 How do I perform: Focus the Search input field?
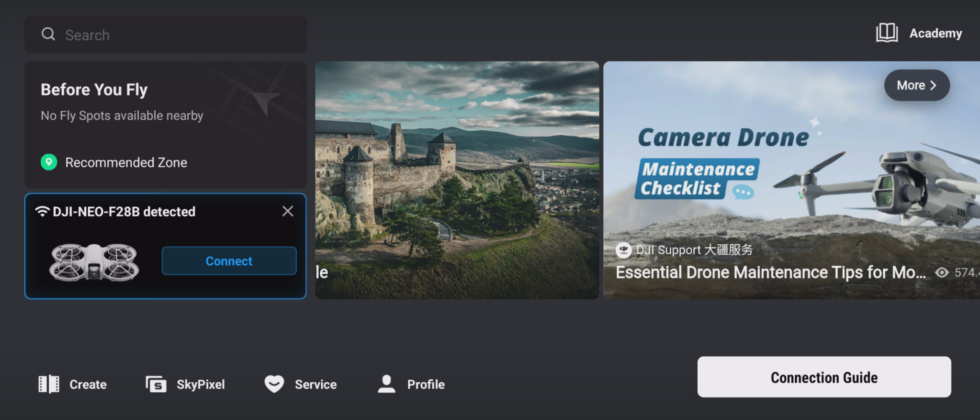[x=166, y=34]
